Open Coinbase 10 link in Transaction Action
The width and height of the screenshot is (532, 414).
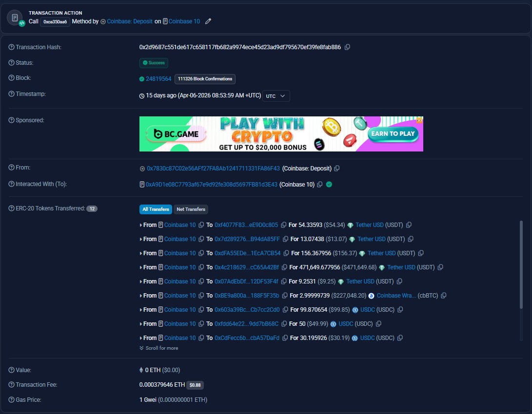[184, 21]
